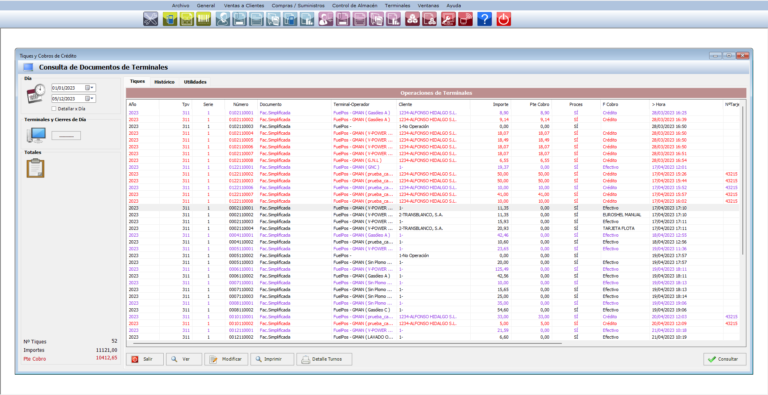Click the Detalle Turnos button
Image resolution: width=768 pixels, height=395 pixels.
click(x=324, y=359)
